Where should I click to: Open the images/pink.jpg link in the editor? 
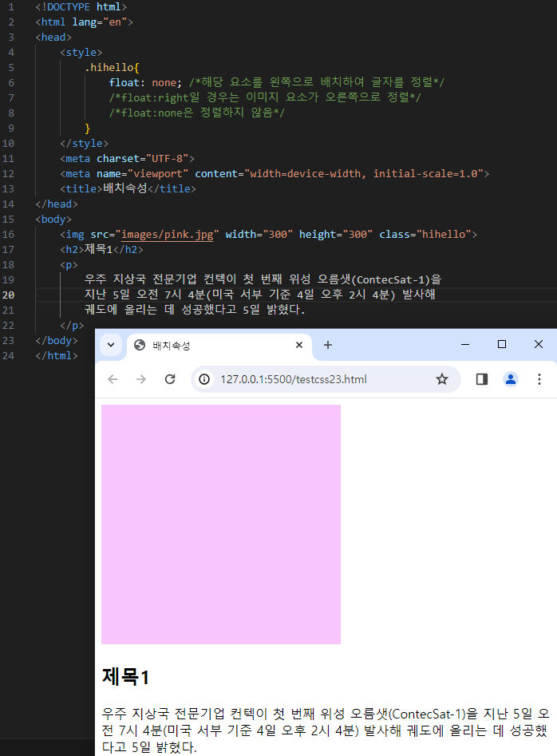click(168, 235)
